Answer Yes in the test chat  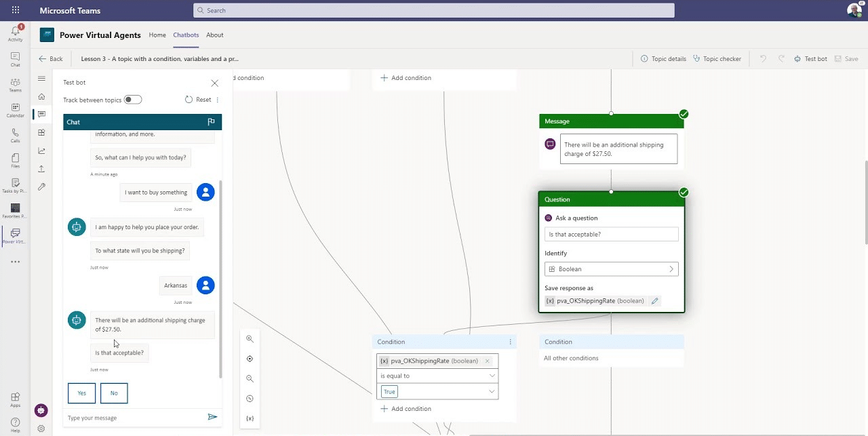(x=81, y=393)
